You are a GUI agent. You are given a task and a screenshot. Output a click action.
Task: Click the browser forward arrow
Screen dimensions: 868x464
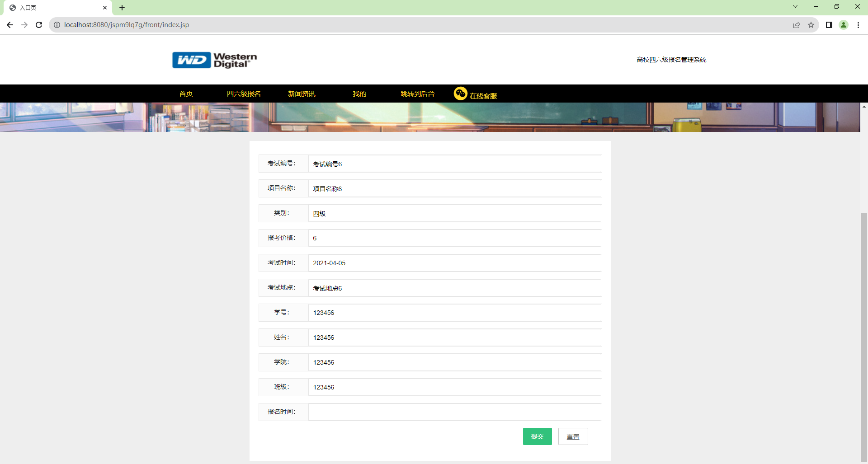(x=24, y=25)
